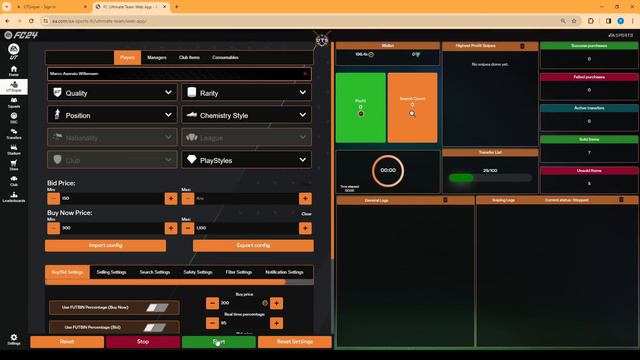Open the Squads icon in the sidebar
640x360 pixels.
(13, 102)
